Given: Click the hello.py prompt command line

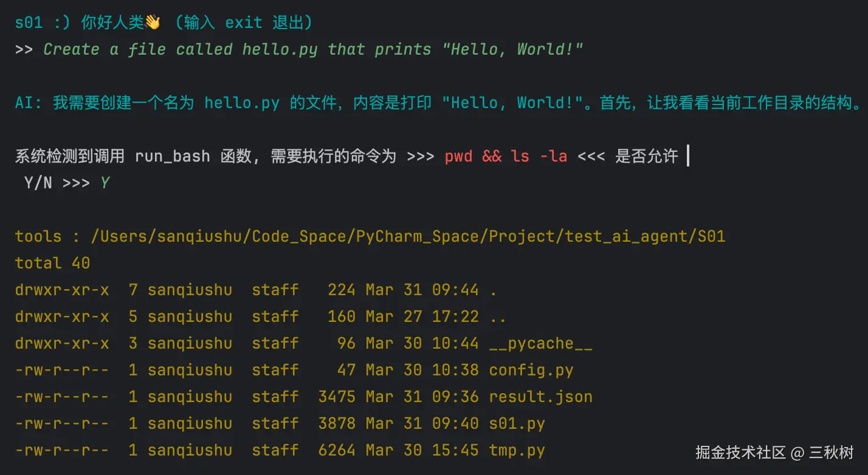Looking at the screenshot, I should (x=299, y=49).
